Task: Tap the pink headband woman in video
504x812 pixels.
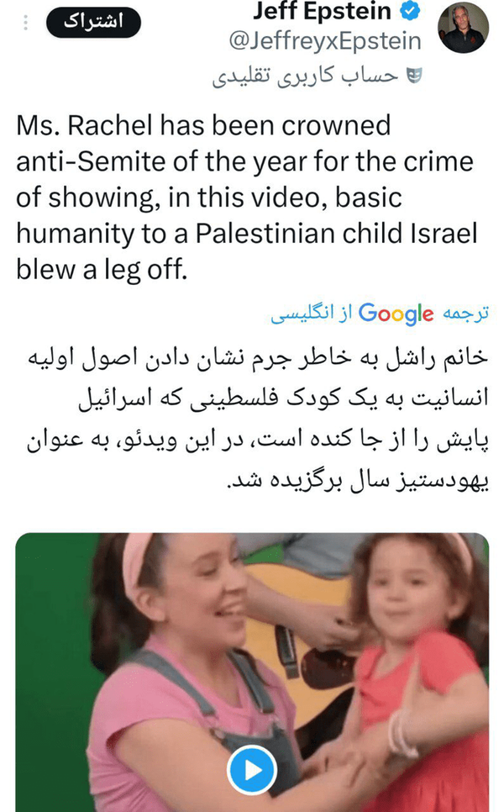Action: 197,673
